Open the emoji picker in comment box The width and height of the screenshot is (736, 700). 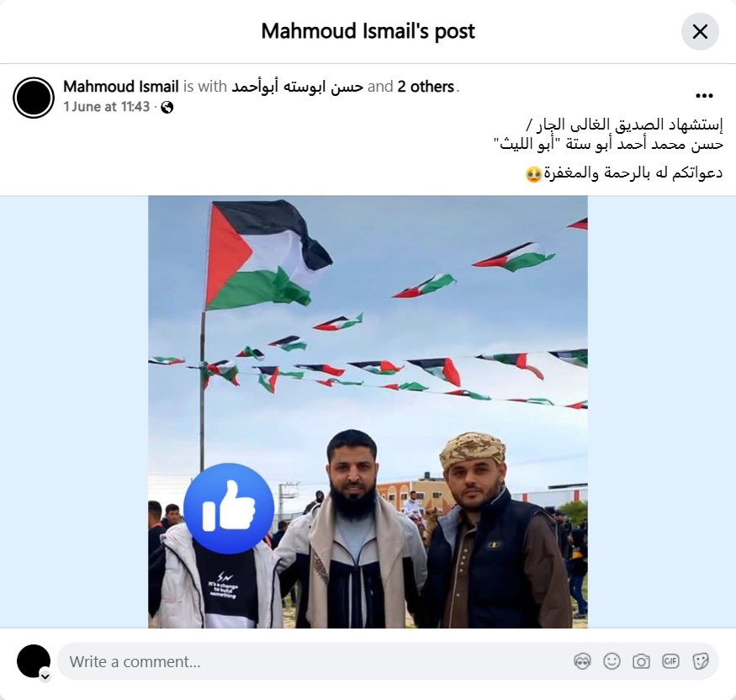coord(612,661)
